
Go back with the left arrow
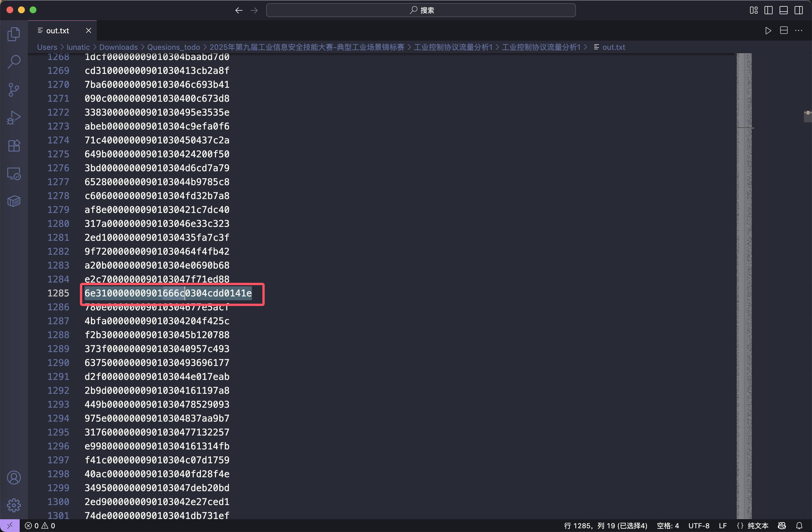tap(239, 10)
